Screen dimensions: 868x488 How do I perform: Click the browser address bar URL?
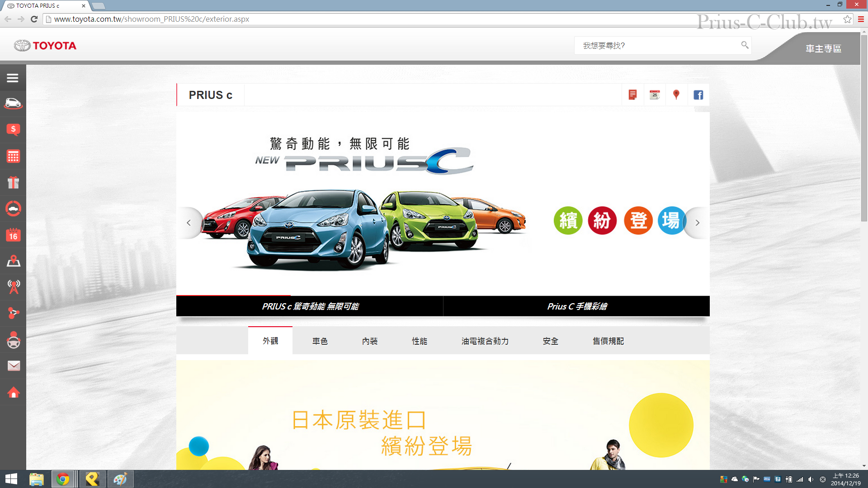151,19
